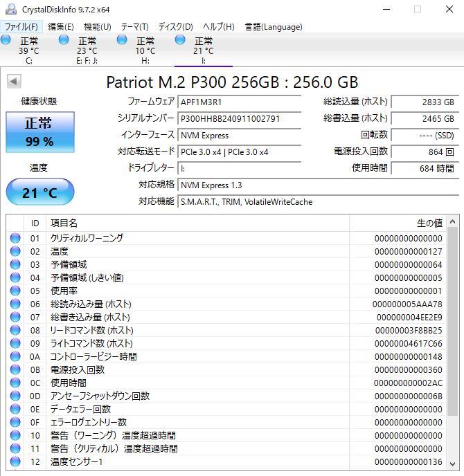Click the status orb for 使用率 row
This screenshot has width=464, height=476.
(15, 291)
